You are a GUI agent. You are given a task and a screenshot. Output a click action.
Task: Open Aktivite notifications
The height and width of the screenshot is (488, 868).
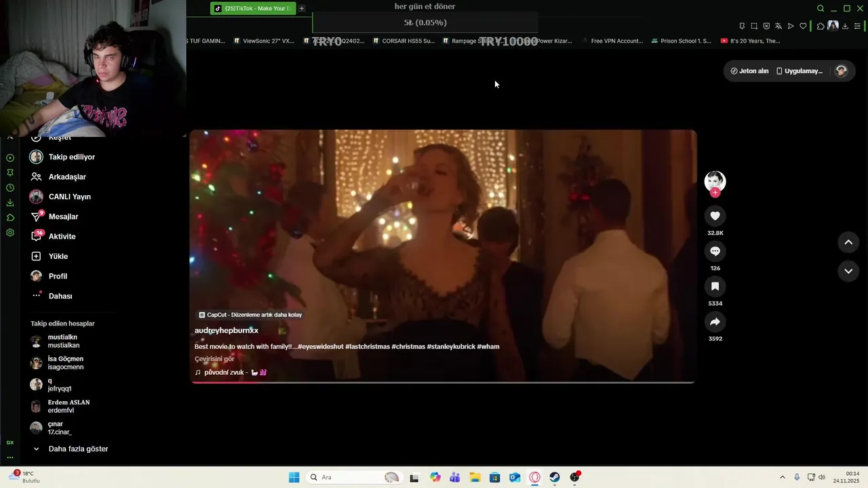tap(54, 237)
